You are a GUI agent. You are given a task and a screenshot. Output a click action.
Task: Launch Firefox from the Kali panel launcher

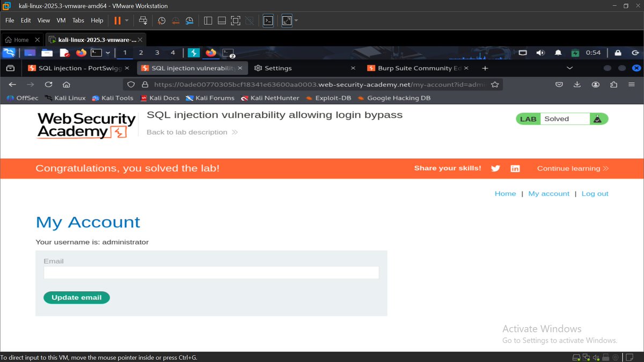click(81, 53)
